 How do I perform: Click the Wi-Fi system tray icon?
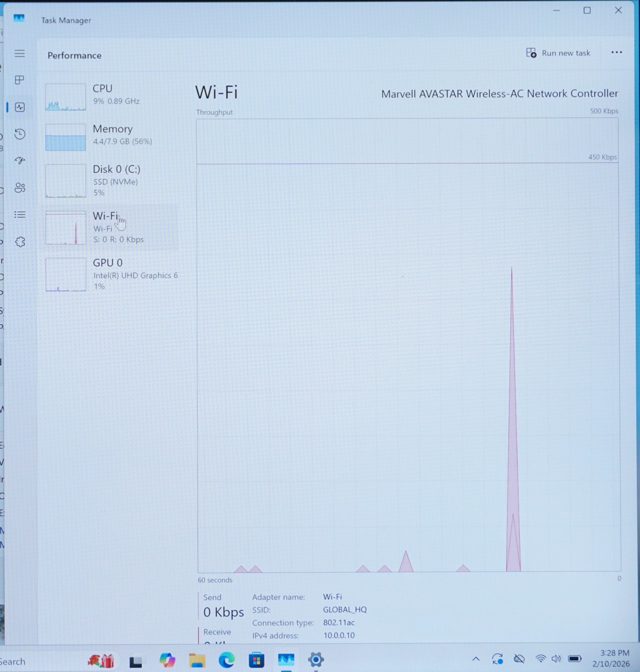(541, 659)
